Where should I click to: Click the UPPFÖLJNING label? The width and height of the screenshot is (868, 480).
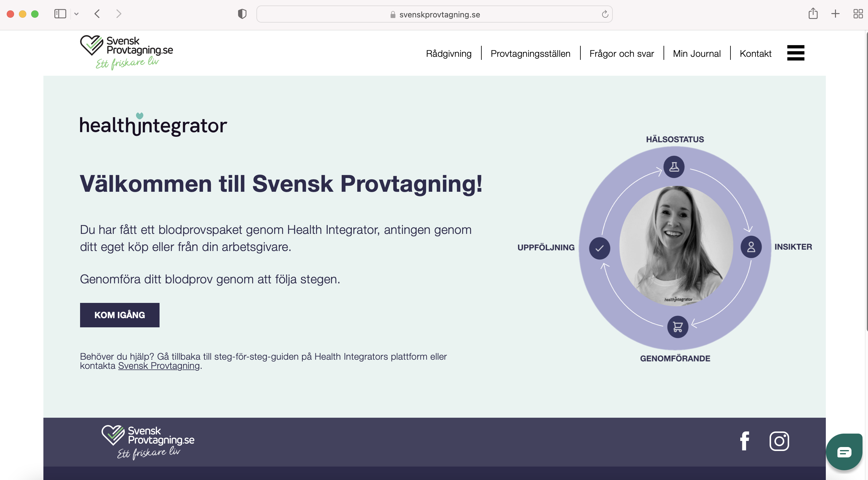click(x=546, y=247)
